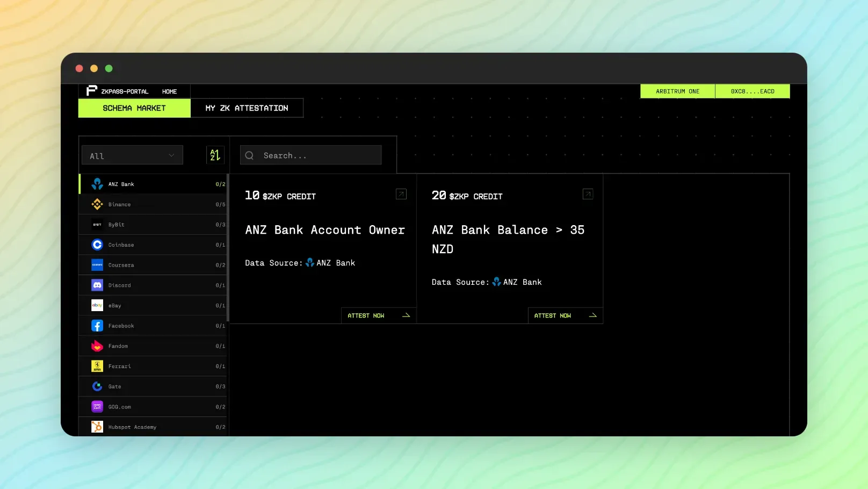Go to Home in the top navigation
Screen dimensions: 868x489
click(x=170, y=91)
